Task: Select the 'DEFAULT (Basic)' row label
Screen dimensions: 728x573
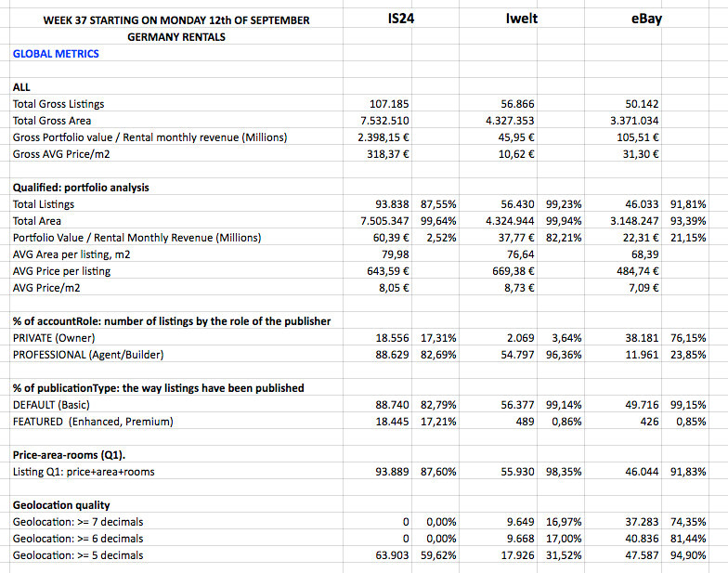Action: point(51,405)
